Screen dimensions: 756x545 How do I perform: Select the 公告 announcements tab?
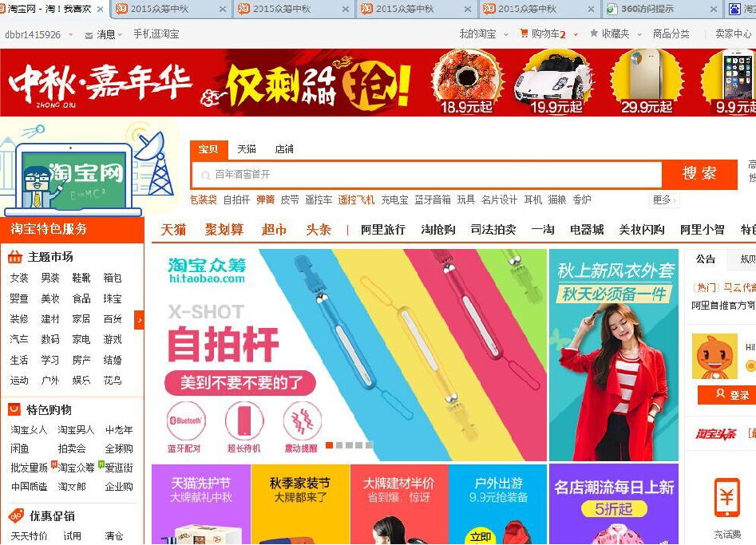pos(706,259)
